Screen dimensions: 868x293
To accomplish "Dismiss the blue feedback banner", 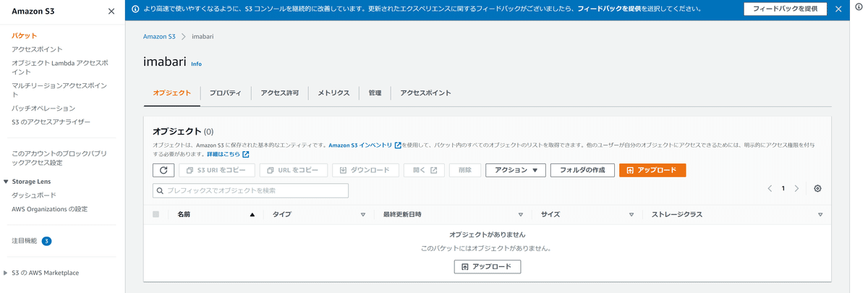I will tap(838, 9).
